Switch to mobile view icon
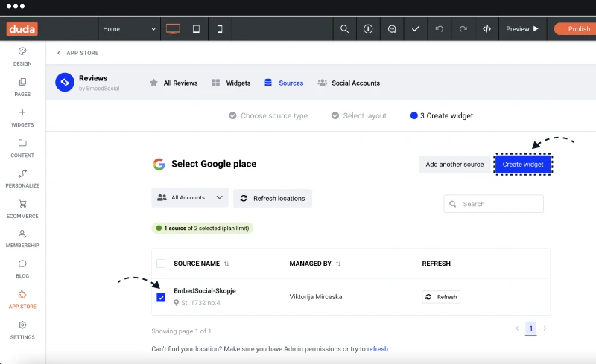This screenshot has width=596, height=364. point(220,29)
